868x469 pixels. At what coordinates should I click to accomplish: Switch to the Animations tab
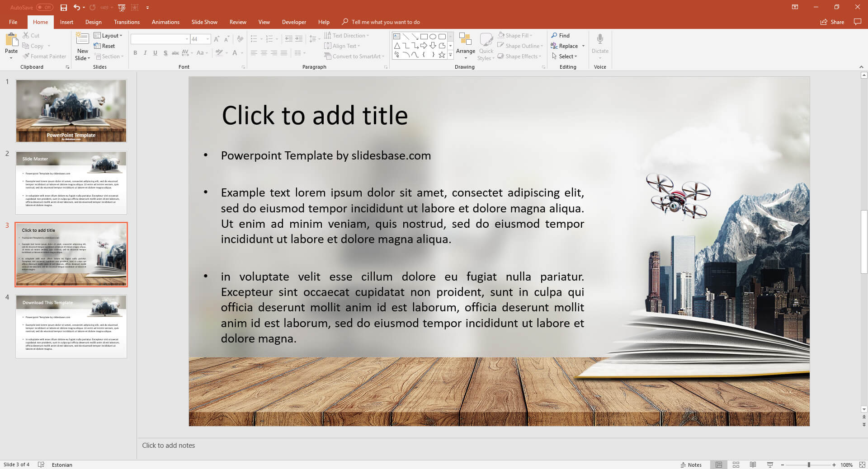pyautogui.click(x=165, y=22)
